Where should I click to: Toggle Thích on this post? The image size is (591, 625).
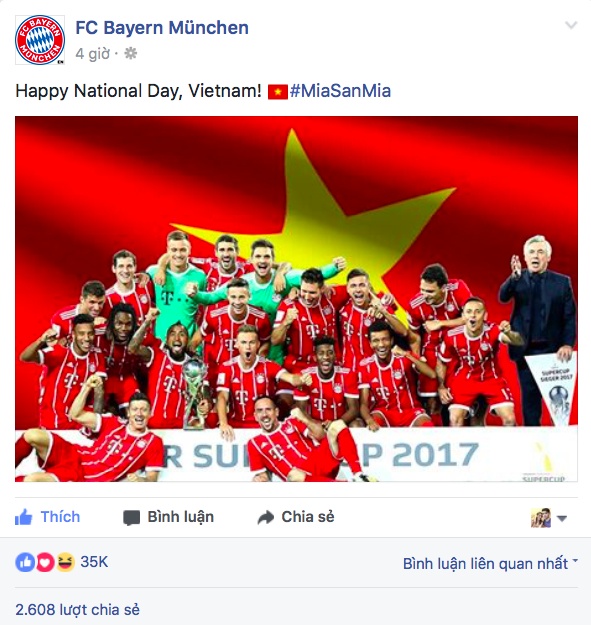47,517
